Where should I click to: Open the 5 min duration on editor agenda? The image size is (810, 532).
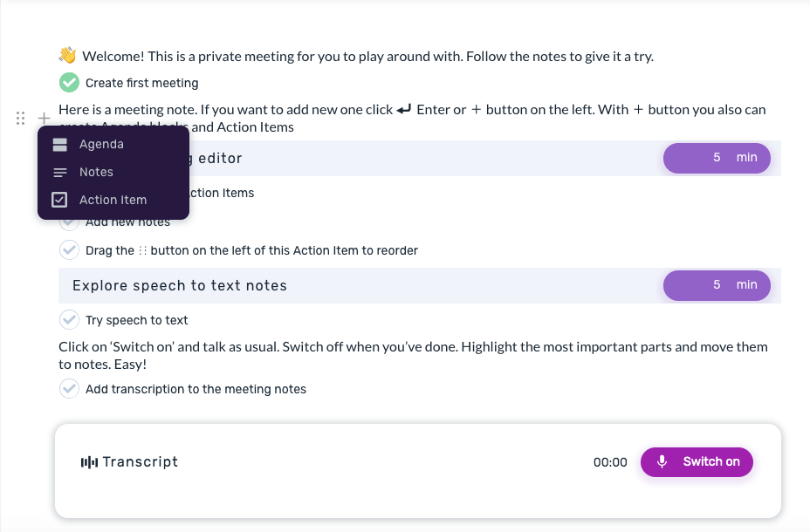click(x=717, y=158)
